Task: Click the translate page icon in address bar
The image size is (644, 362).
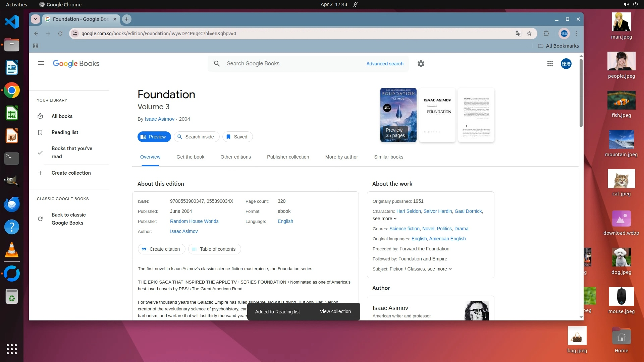Action: [518, 34]
